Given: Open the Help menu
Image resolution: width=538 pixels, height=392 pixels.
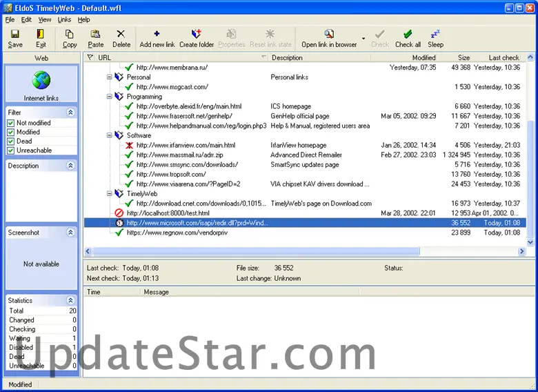Looking at the screenshot, I should pos(83,19).
